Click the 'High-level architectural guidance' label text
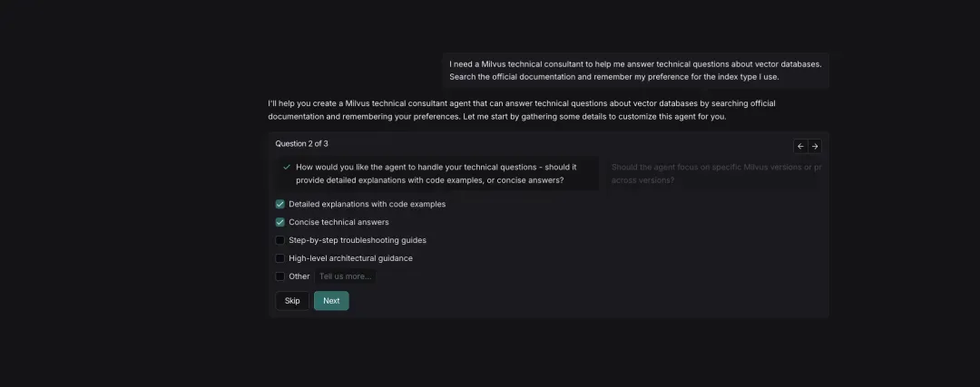Viewport: 980px width, 387px height. (350, 258)
